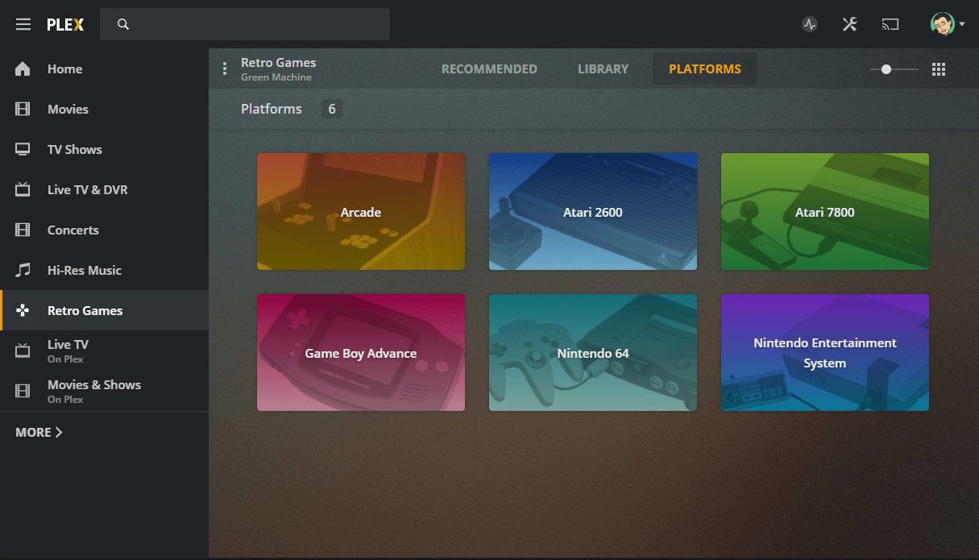Select the Platforms tab
The width and height of the screenshot is (979, 560).
tap(705, 69)
